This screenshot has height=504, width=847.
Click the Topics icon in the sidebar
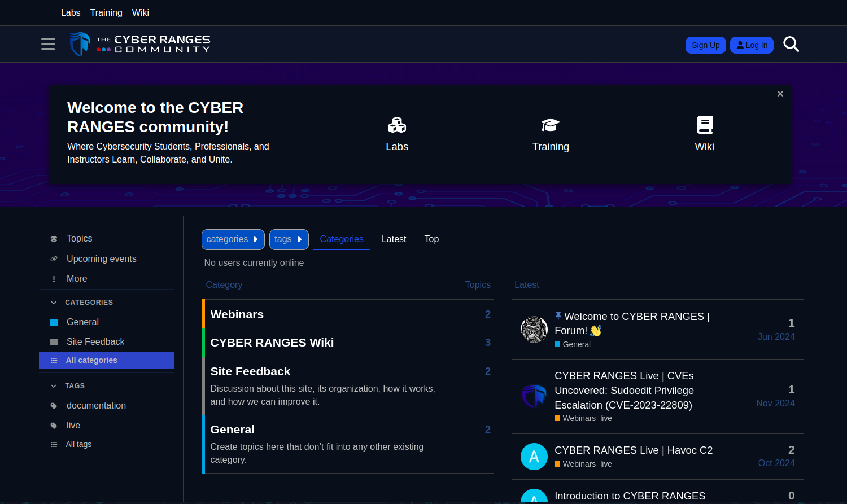tap(54, 238)
